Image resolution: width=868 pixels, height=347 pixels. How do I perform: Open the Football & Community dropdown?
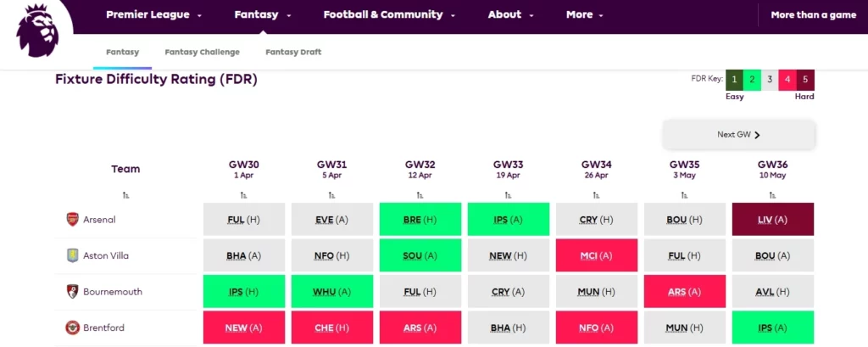pos(389,15)
